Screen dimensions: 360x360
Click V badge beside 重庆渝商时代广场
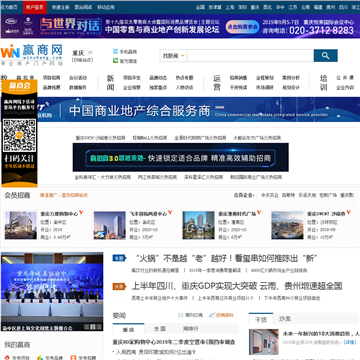click(259, 212)
